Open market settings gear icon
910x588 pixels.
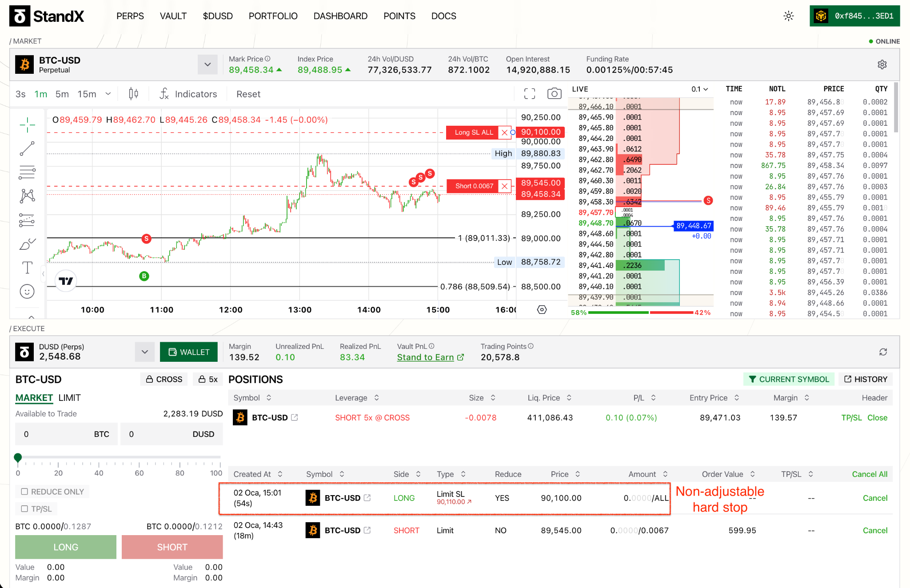(882, 64)
